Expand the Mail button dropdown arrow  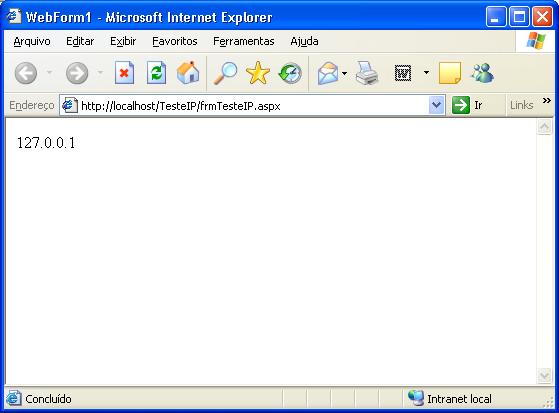[x=344, y=73]
